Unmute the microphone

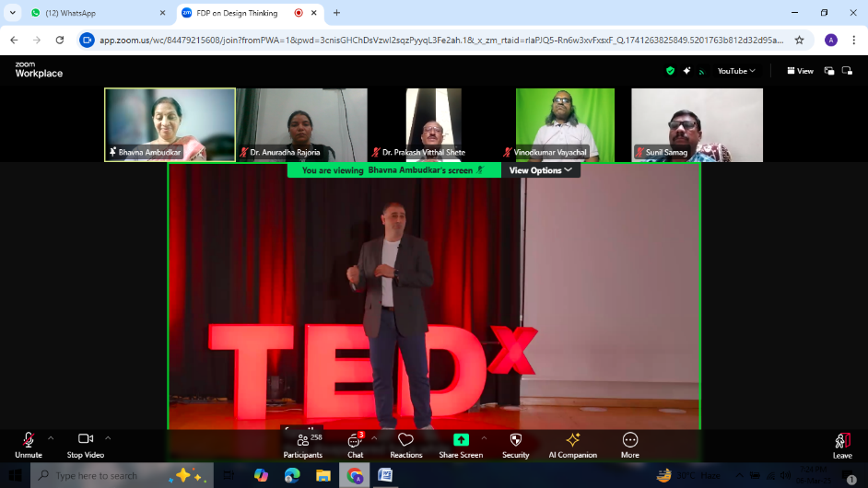(29, 444)
